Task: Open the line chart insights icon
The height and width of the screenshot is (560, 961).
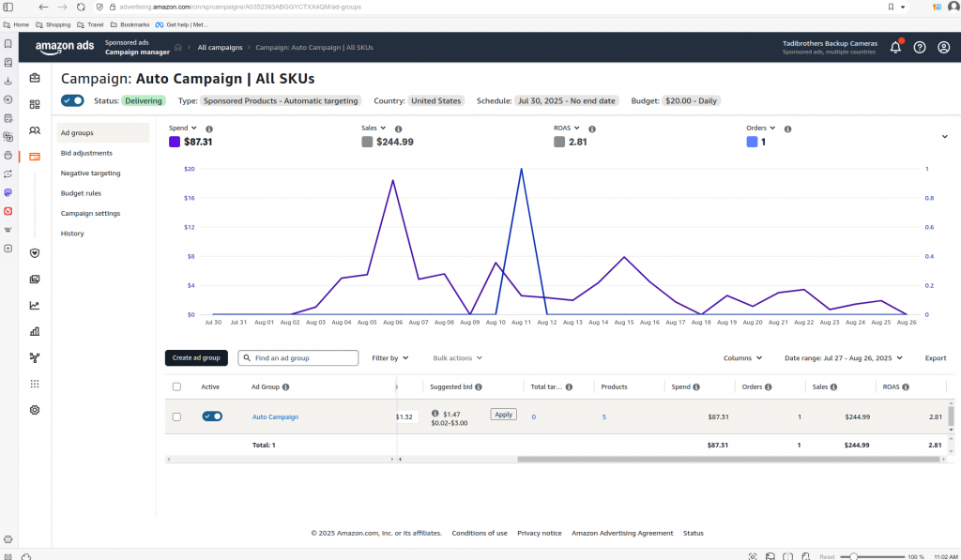Action: pyautogui.click(x=35, y=305)
